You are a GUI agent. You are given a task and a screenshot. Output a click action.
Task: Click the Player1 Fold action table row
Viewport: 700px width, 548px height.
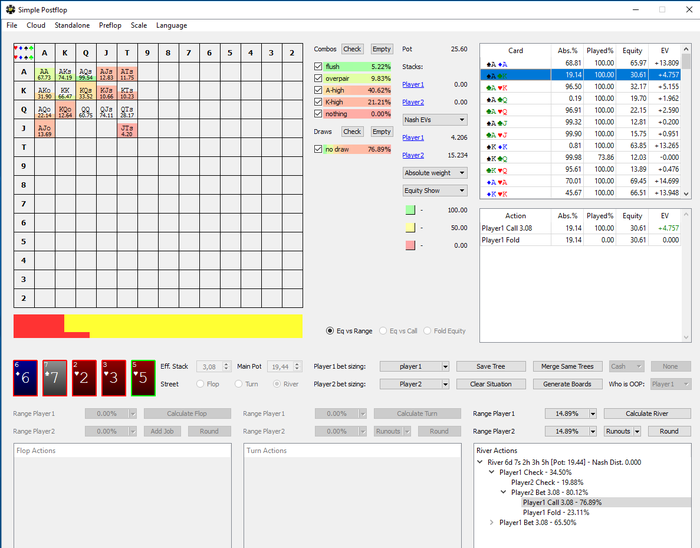[x=580, y=240]
